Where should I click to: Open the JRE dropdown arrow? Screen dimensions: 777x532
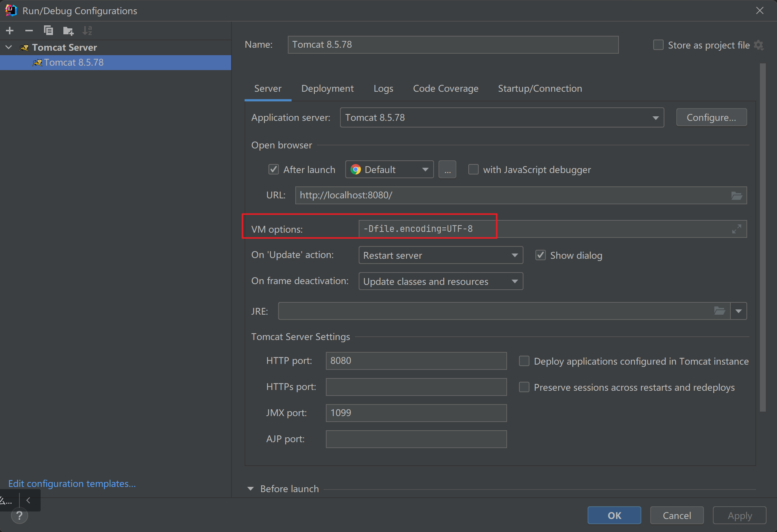tap(739, 311)
